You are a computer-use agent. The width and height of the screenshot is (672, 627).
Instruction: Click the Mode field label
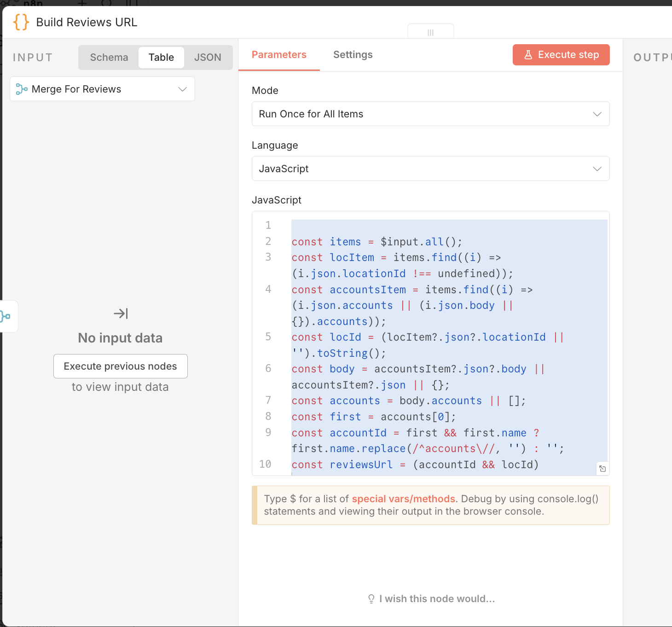[265, 91]
